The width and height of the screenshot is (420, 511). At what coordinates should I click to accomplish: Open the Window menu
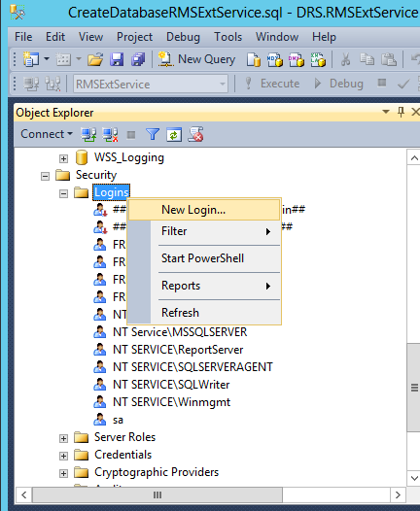click(277, 37)
